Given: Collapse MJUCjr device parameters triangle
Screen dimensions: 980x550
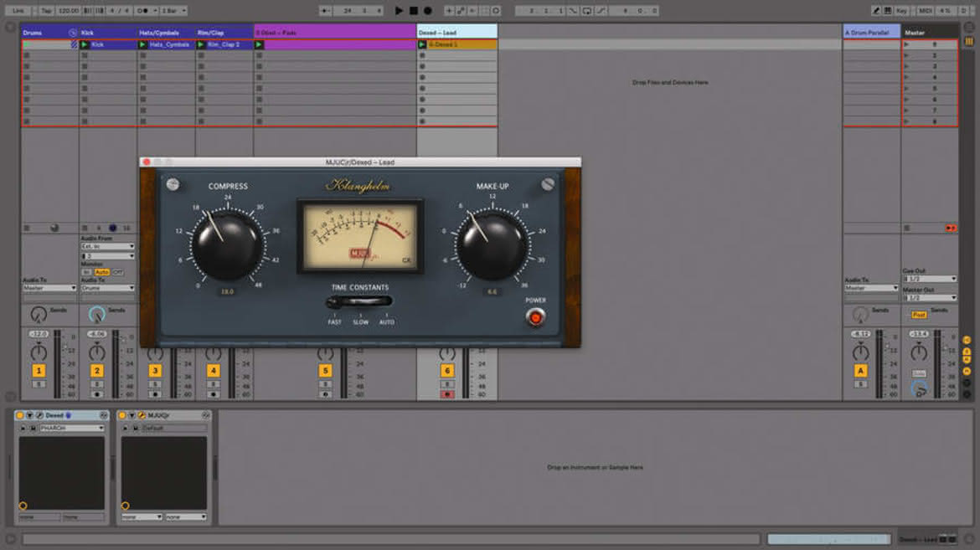Looking at the screenshot, I should pos(132,415).
